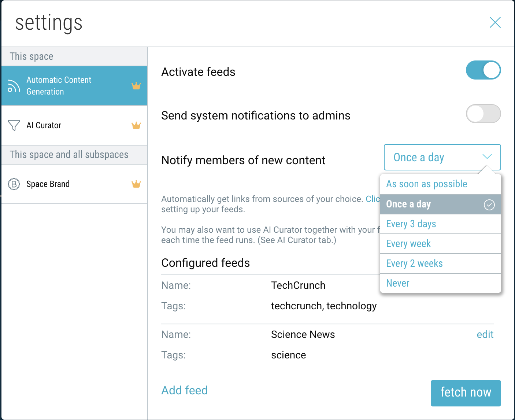Click crown icon beside Automatic Content Generation
515x420 pixels.
pyautogui.click(x=136, y=86)
